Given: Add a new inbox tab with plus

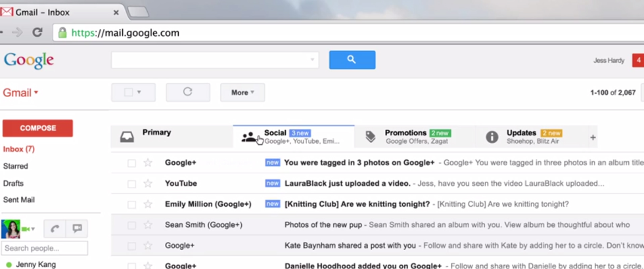Looking at the screenshot, I should click(x=593, y=137).
